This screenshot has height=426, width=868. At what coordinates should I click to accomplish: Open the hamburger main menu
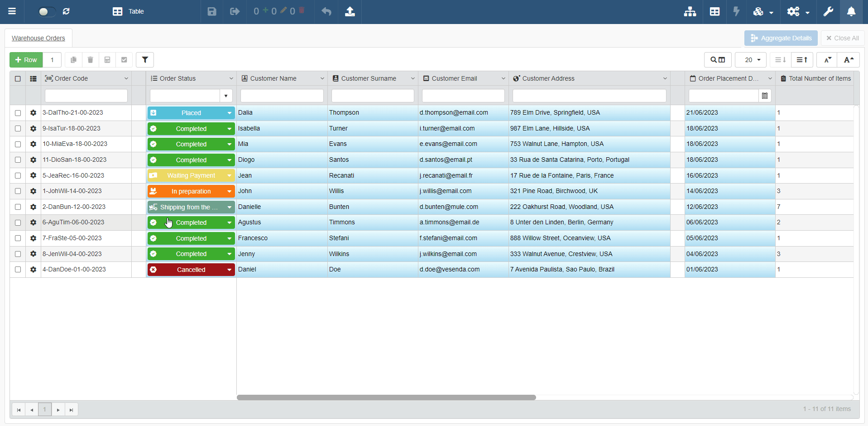tap(12, 12)
